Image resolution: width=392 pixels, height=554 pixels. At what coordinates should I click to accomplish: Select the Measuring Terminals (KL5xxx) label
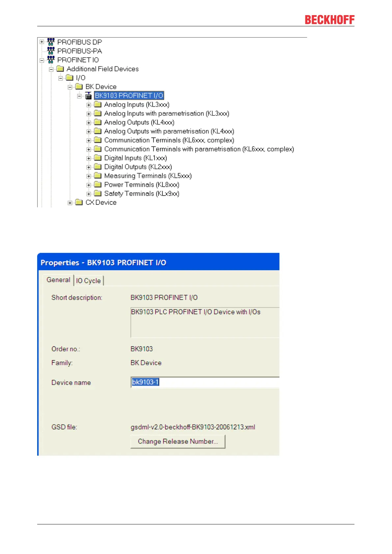(x=148, y=176)
